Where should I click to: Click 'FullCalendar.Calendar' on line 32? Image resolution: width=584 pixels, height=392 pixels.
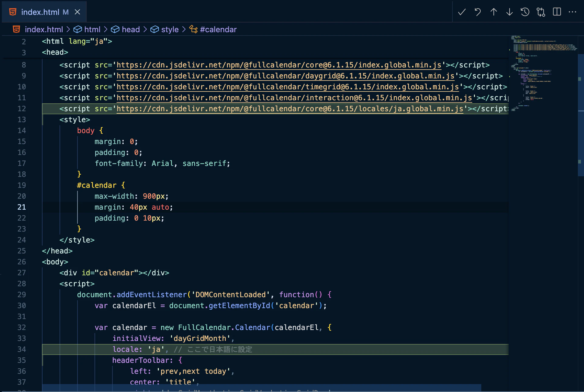[224, 328]
